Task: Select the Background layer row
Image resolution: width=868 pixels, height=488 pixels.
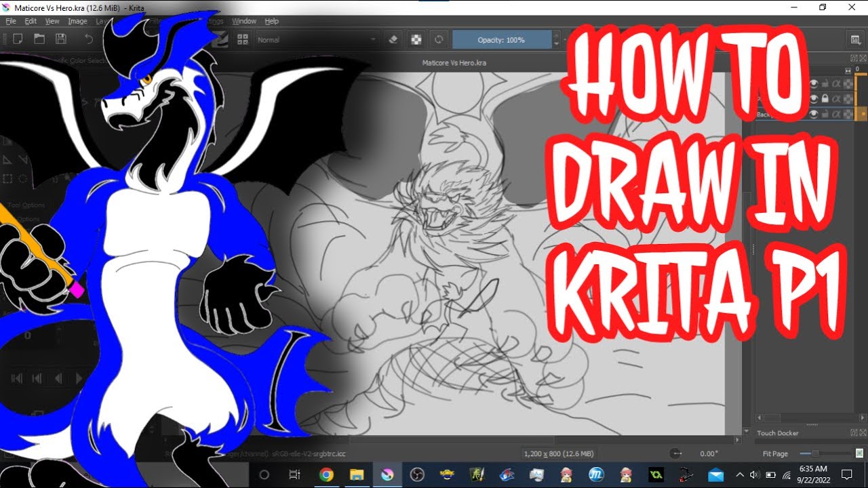Action: 805,115
